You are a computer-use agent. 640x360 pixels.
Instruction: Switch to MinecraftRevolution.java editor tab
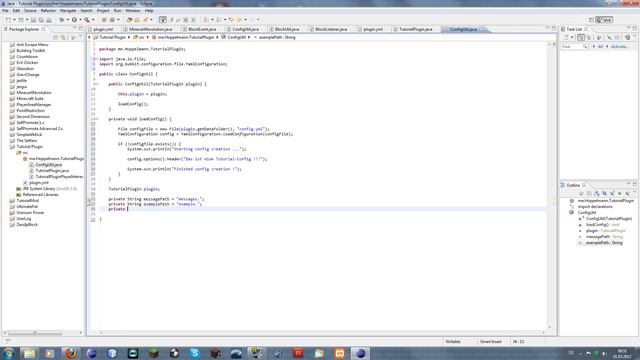click(150, 29)
